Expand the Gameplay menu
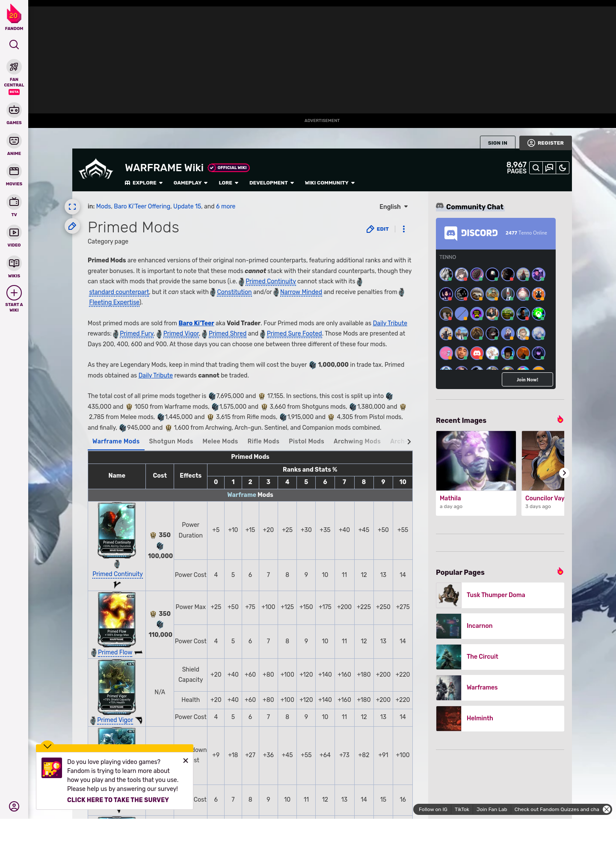The width and height of the screenshot is (616, 856). (190, 183)
